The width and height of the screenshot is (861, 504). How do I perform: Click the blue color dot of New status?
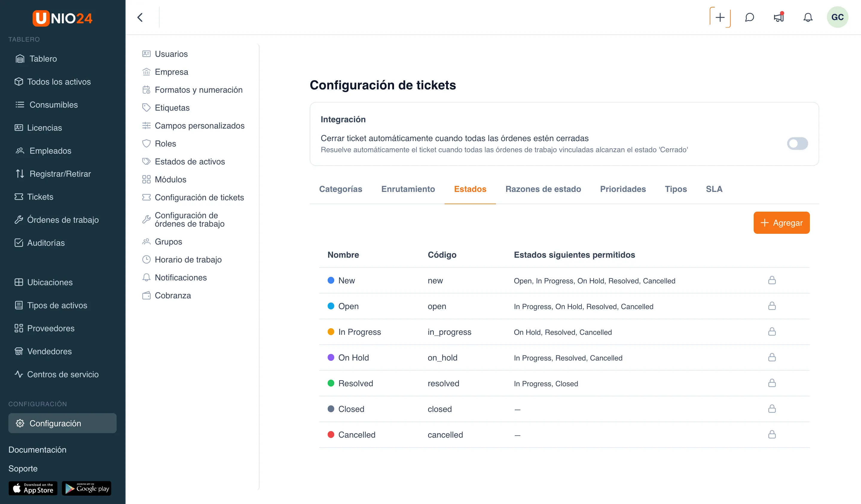[x=331, y=280]
